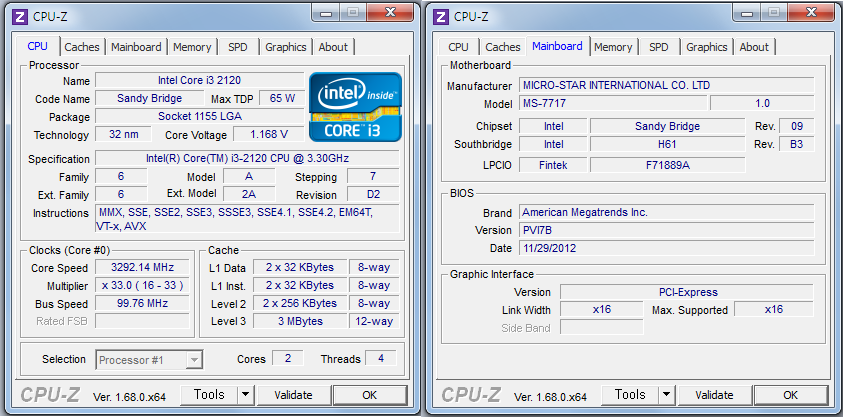Click the Tools button in left window
This screenshot has height=417, width=843.
[x=209, y=395]
